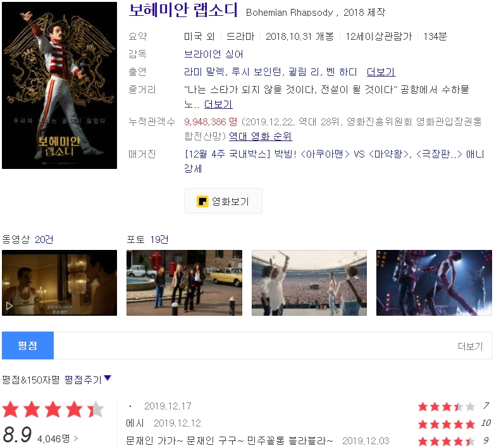Click the yellow icon in 영화보기 button
This screenshot has width=494, height=448.
[x=202, y=201]
